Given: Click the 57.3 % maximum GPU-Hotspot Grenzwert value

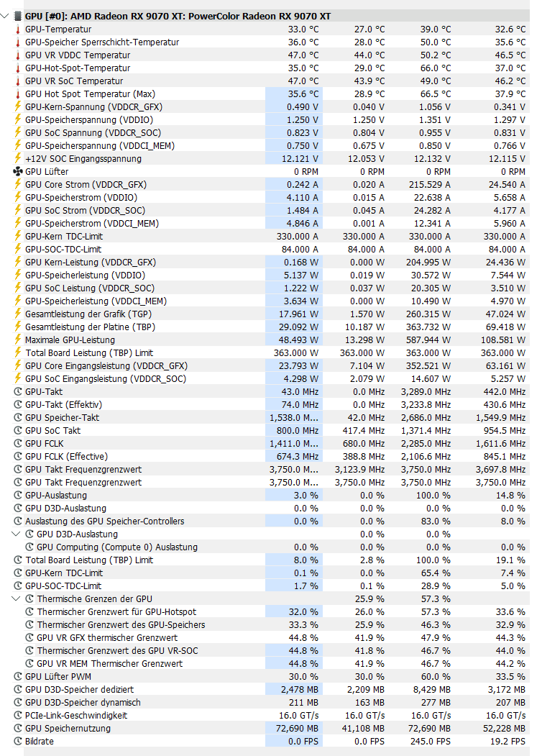Looking at the screenshot, I should [x=436, y=612].
